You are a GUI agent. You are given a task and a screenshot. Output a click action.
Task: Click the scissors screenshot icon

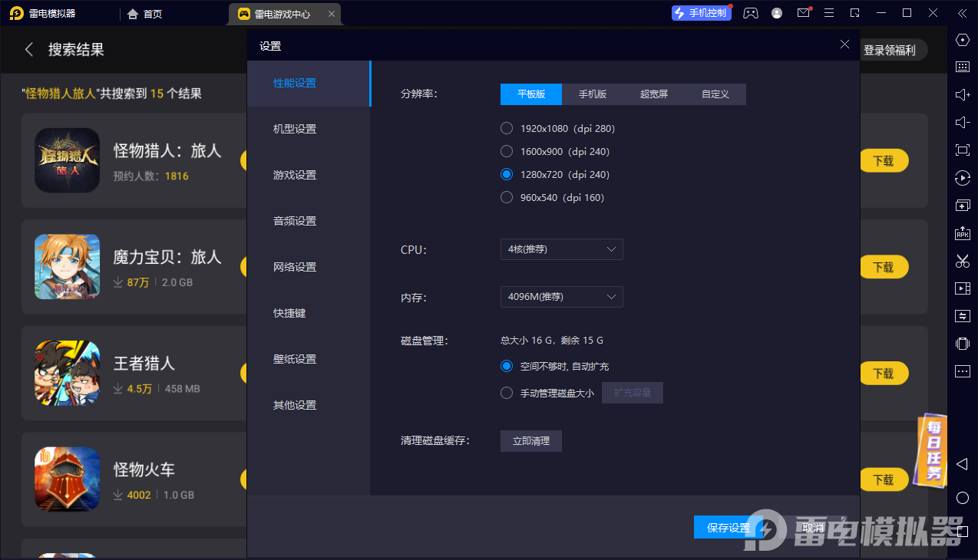(x=962, y=261)
